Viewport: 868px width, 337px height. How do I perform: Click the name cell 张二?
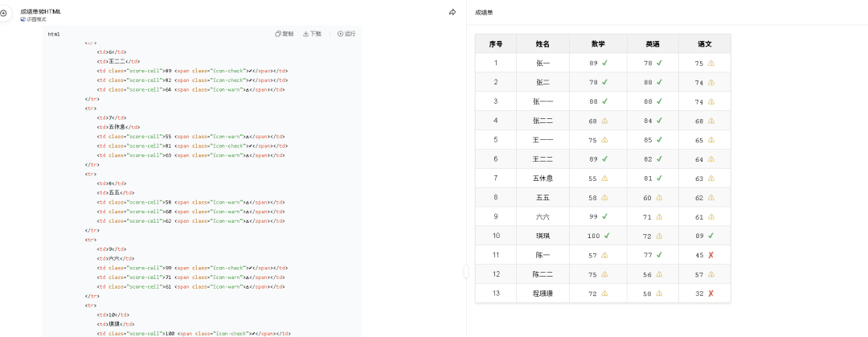click(x=543, y=82)
